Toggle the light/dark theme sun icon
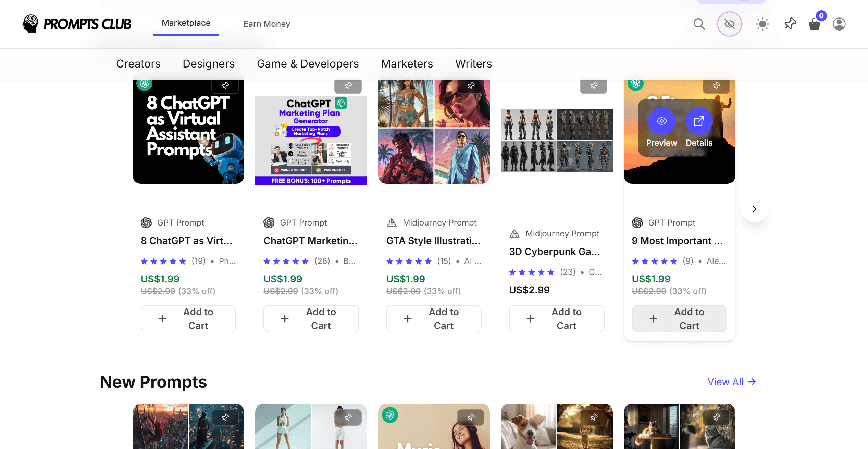Viewport: 868px width, 449px height. [x=762, y=24]
